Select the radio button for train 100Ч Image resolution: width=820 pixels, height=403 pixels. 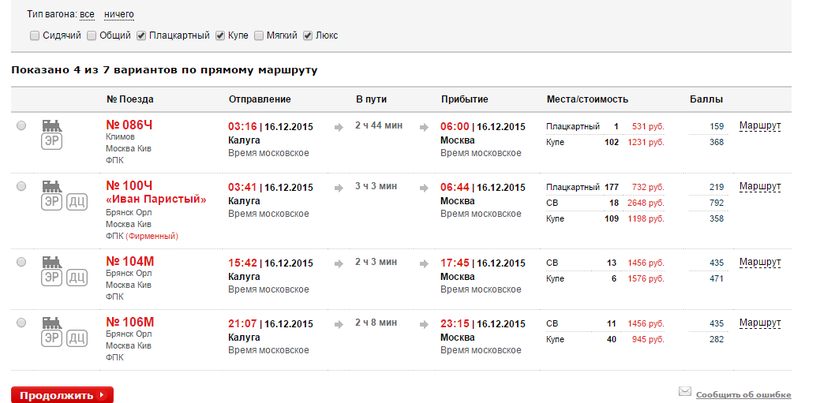tap(22, 186)
